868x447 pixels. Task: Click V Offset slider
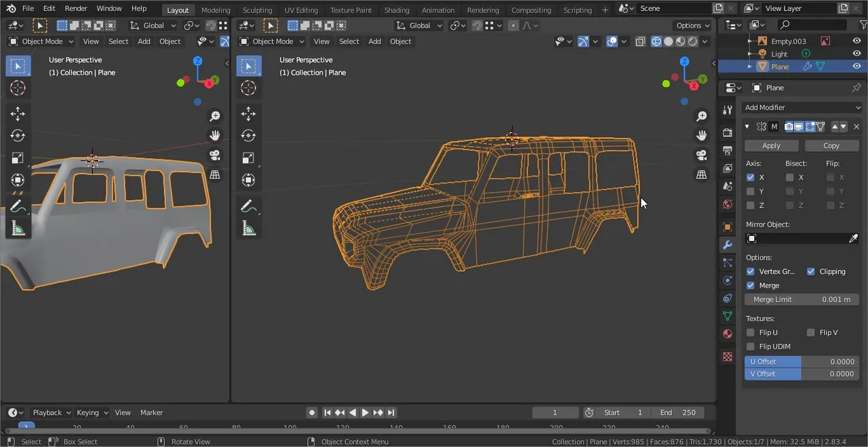click(x=802, y=374)
